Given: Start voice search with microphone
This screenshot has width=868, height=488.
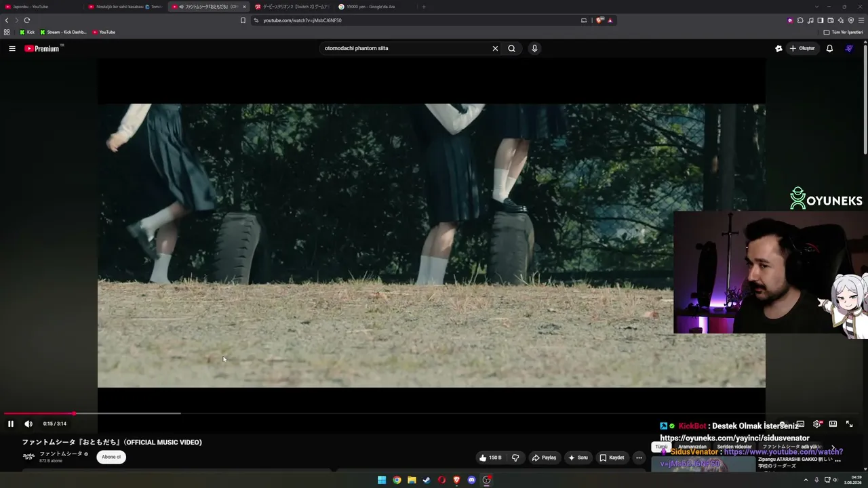Looking at the screenshot, I should point(534,48).
